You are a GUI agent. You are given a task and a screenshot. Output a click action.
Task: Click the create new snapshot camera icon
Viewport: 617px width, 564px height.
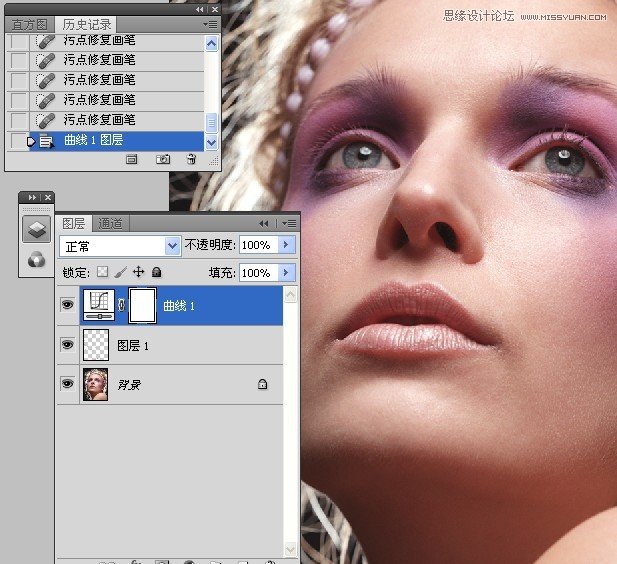click(162, 159)
